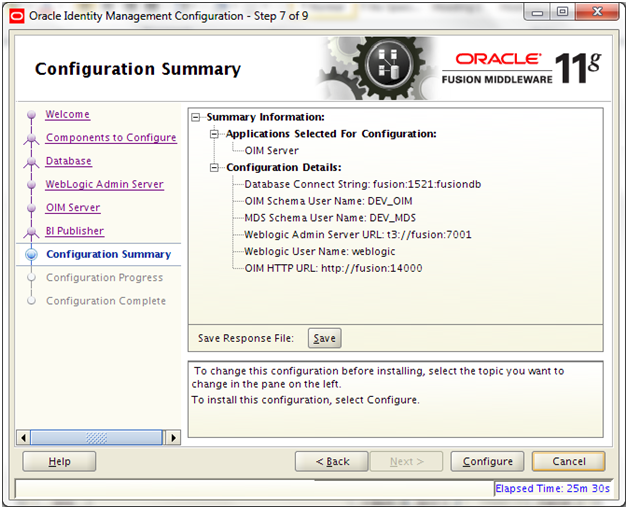Image resolution: width=628 pixels, height=509 pixels.
Task: Click the Oracle icon in title bar
Action: click(17, 16)
